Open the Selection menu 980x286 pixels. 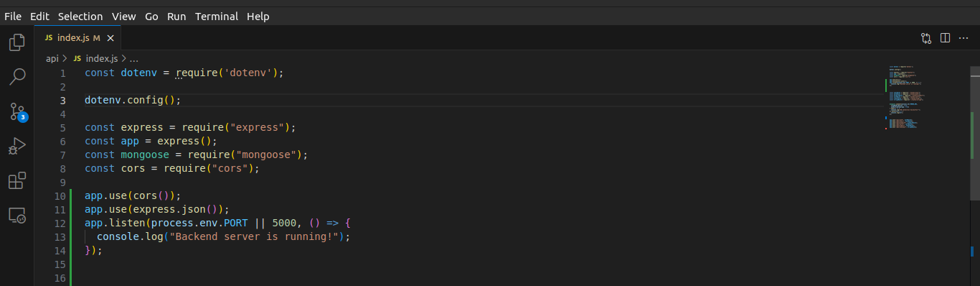(80, 16)
